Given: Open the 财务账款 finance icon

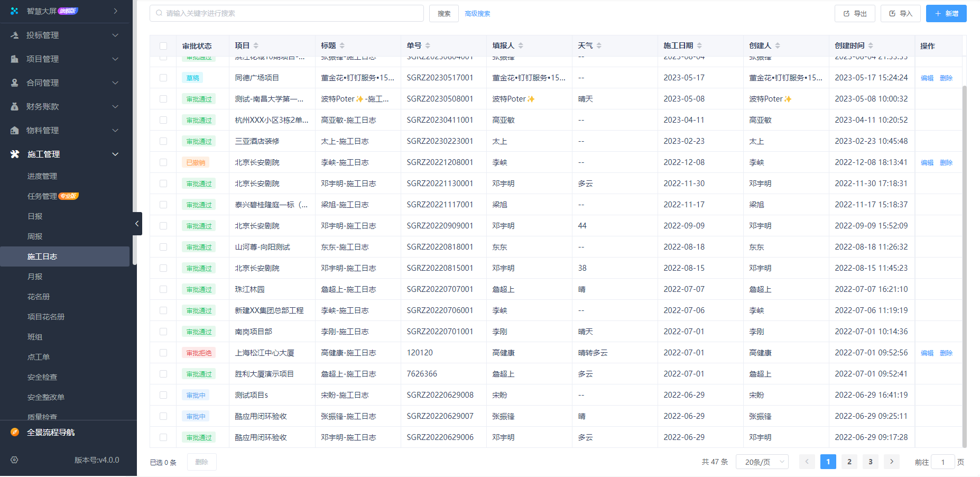Looking at the screenshot, I should point(13,106).
